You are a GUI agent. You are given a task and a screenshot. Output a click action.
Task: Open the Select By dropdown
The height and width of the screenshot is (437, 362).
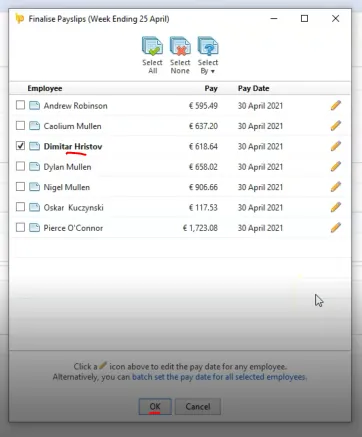[x=208, y=56]
